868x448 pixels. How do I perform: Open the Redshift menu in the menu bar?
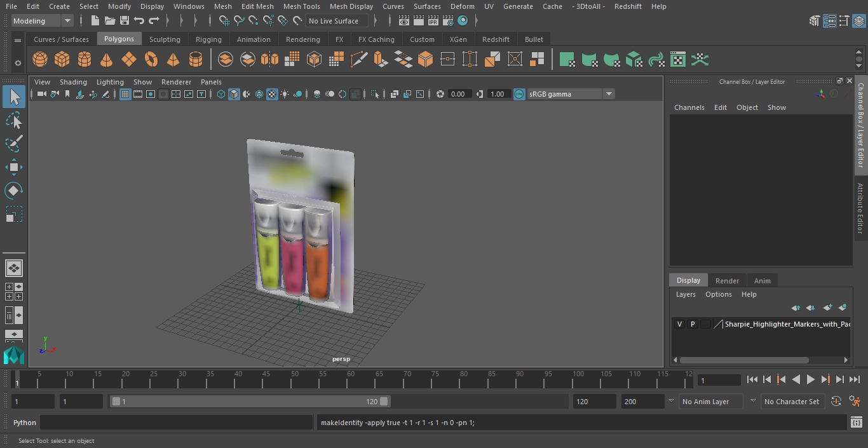pyautogui.click(x=628, y=6)
